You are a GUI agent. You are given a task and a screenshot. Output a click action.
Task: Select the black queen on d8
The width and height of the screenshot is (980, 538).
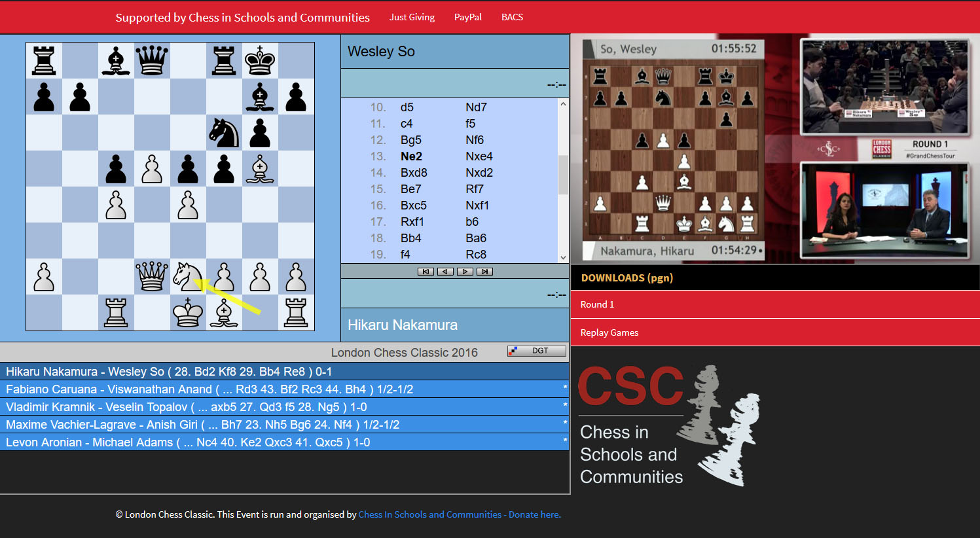point(152,60)
